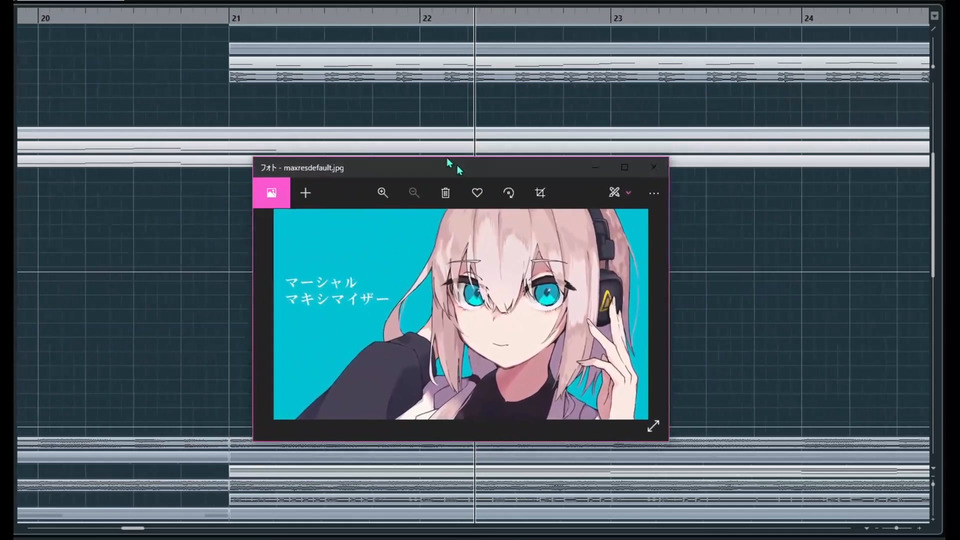Rotate the photo using the rotate icon
This screenshot has width=960, height=540.
coord(509,193)
